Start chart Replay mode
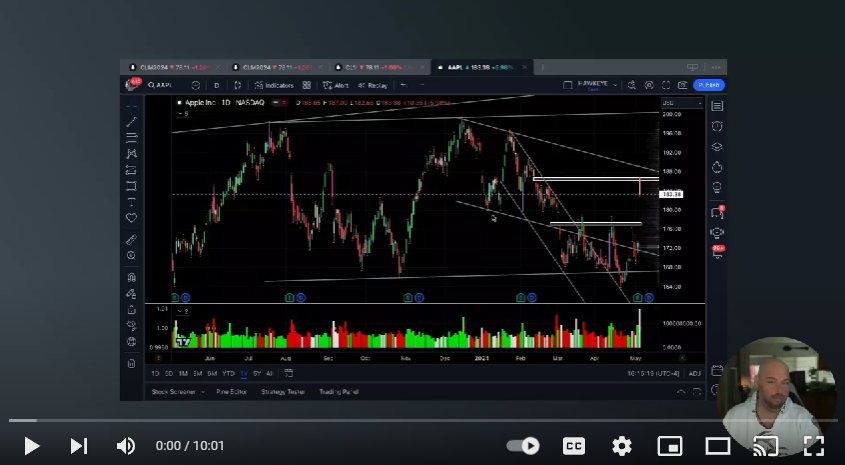The image size is (845, 465). pyautogui.click(x=372, y=86)
